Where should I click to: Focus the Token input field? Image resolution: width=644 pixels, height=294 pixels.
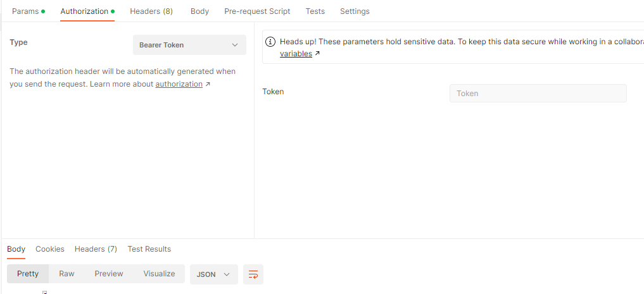click(538, 93)
